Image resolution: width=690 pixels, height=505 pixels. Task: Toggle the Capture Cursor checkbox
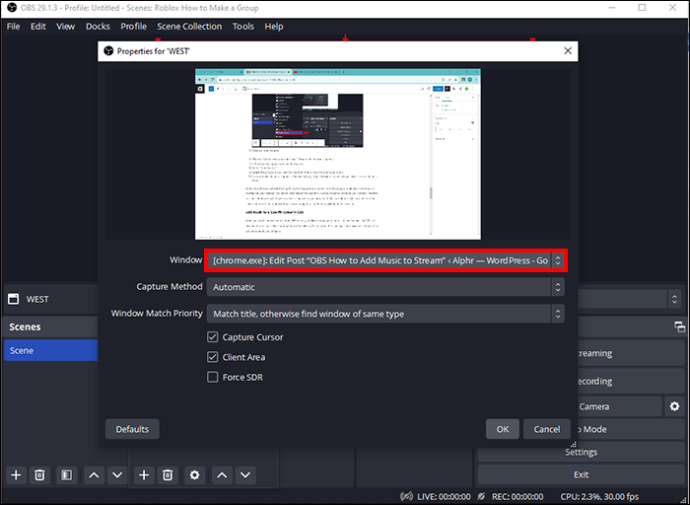coord(213,337)
